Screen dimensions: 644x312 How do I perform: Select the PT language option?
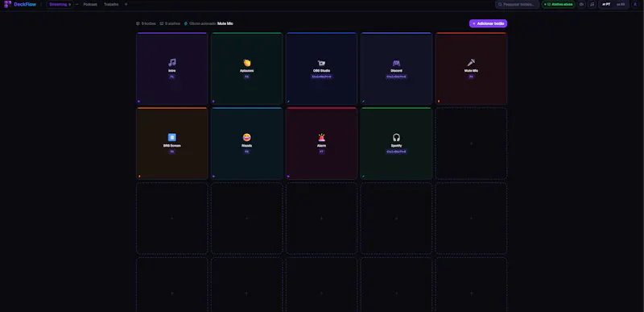(x=606, y=4)
